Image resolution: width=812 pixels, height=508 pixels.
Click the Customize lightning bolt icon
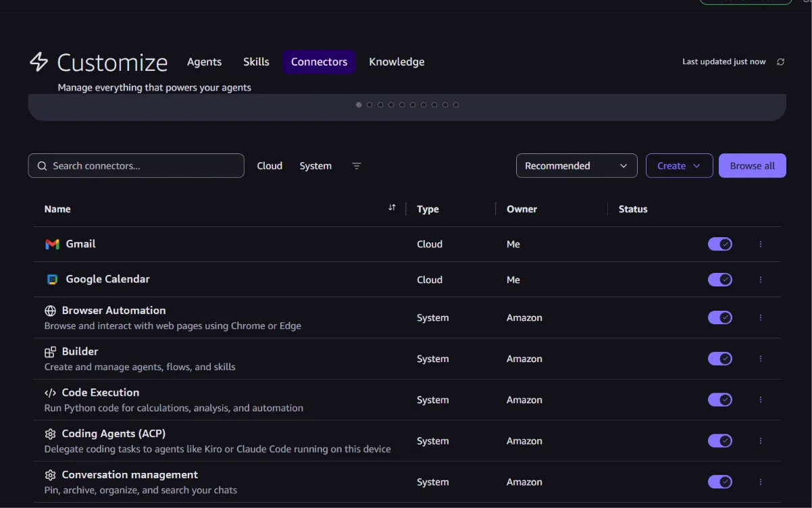[39, 61]
